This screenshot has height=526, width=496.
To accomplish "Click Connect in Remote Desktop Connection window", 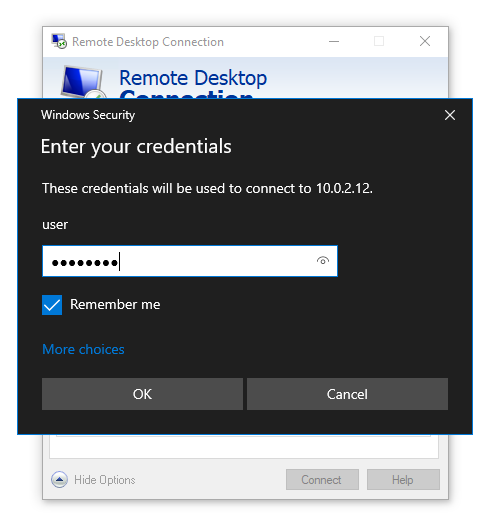I will (x=322, y=480).
